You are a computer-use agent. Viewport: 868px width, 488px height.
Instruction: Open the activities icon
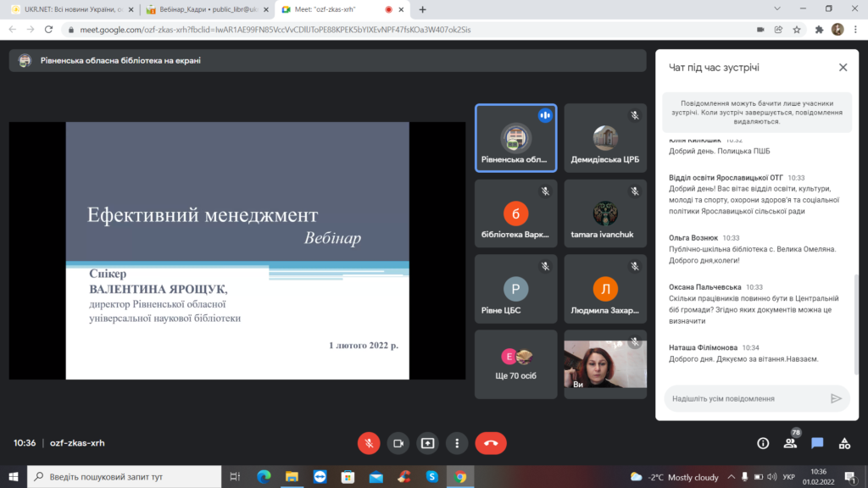844,442
